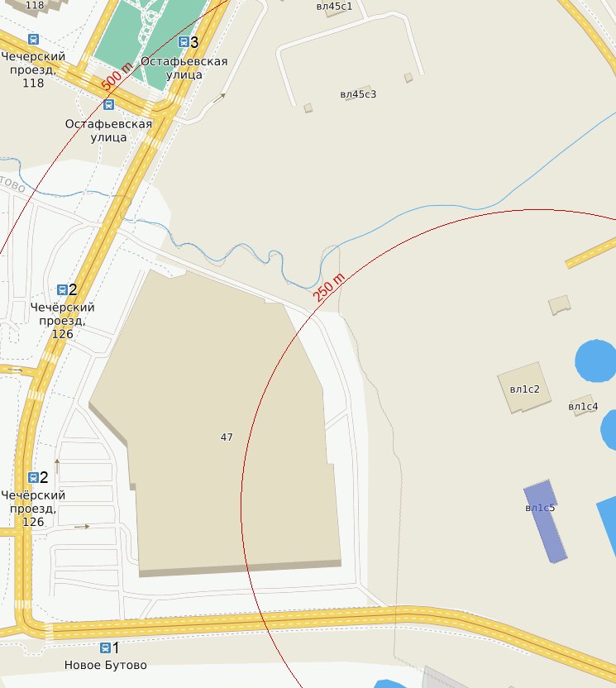This screenshot has width=616, height=688.
Task: Click bus stop icon above lower Остафьевская улица label
Action: coord(108,104)
